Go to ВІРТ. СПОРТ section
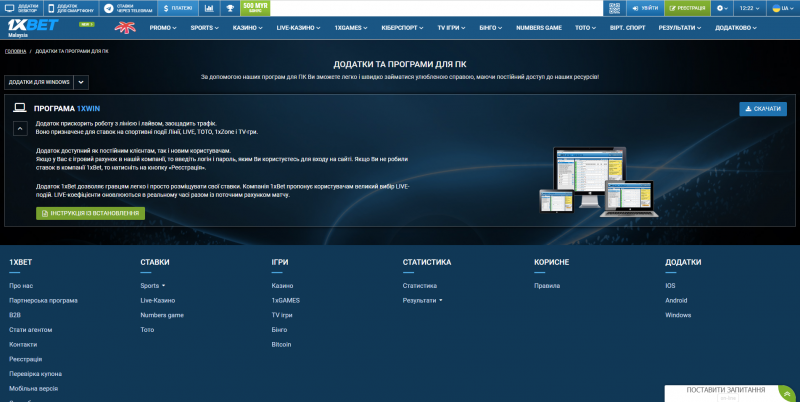This screenshot has height=402, width=800. [x=627, y=28]
